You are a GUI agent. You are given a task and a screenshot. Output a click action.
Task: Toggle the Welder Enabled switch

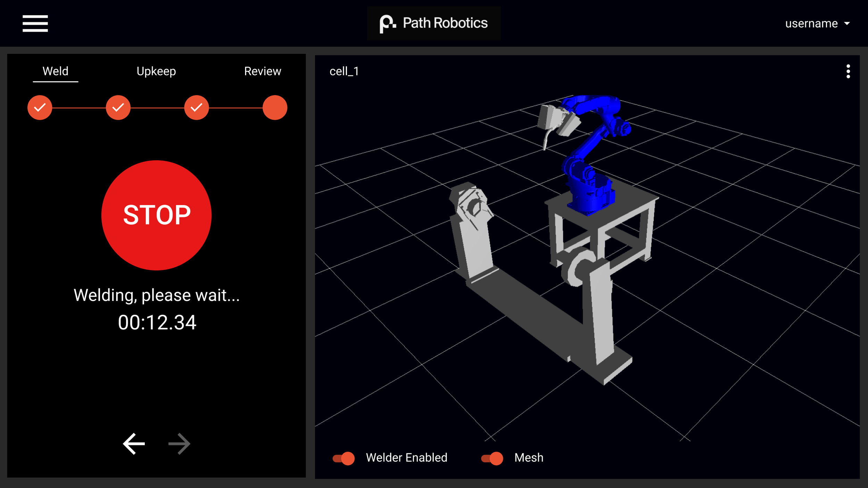pos(344,458)
